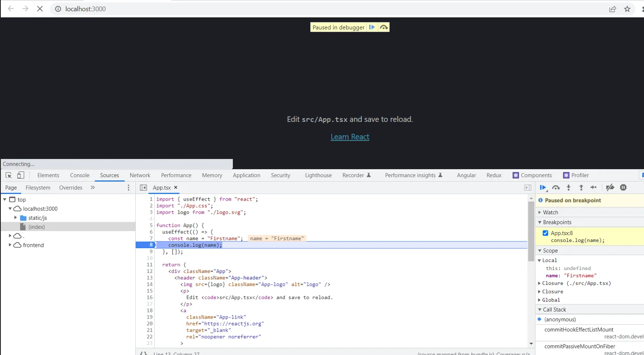Resume script from the Paused in debugger overlay
This screenshot has height=355, width=644.
click(372, 27)
